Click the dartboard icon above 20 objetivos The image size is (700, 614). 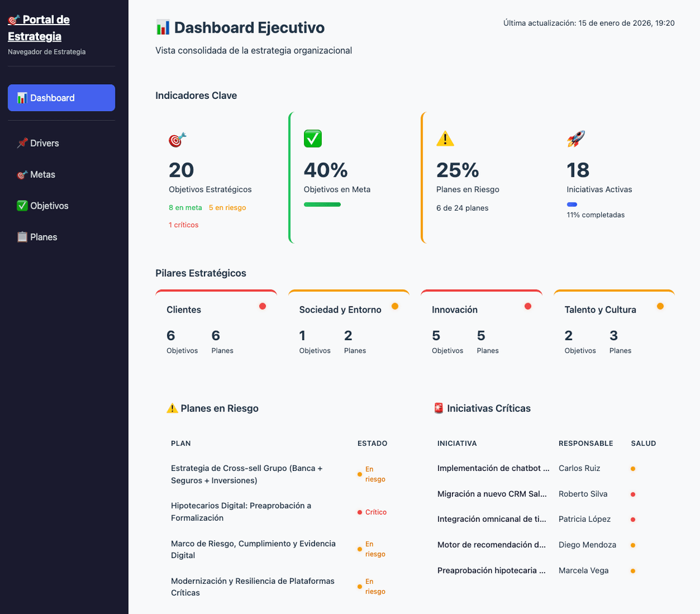point(177,139)
